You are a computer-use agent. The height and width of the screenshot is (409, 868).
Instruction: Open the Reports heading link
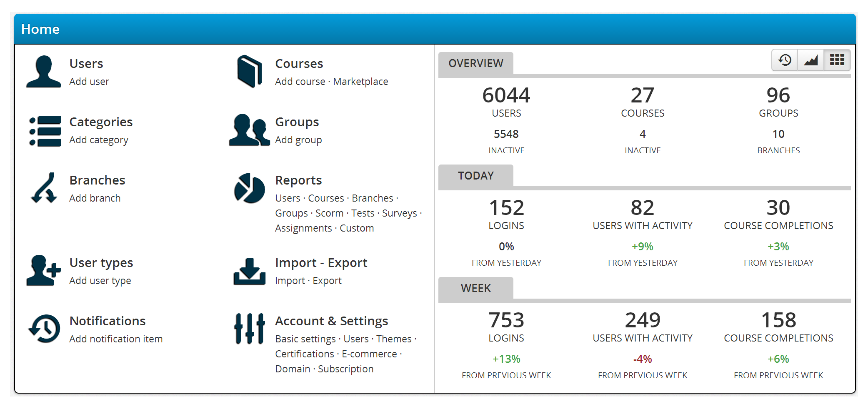(x=298, y=180)
